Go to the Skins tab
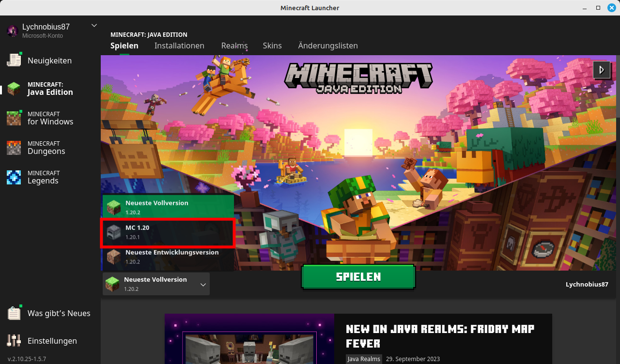 pos(272,45)
